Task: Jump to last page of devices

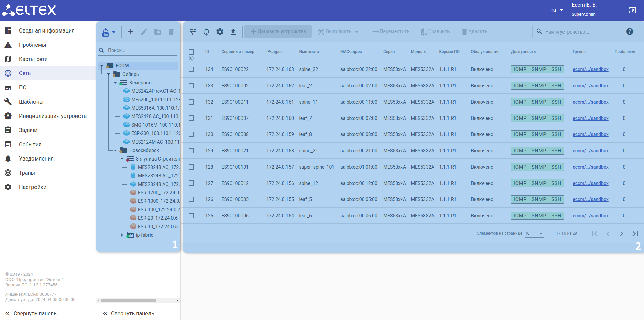Action: click(x=635, y=234)
